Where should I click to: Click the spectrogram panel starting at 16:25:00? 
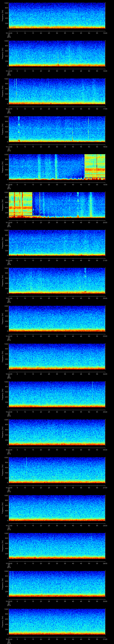[57, 432]
